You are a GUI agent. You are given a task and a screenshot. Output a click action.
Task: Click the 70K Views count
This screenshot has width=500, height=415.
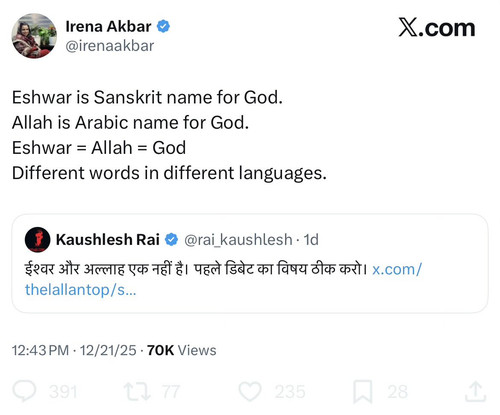pos(182,350)
